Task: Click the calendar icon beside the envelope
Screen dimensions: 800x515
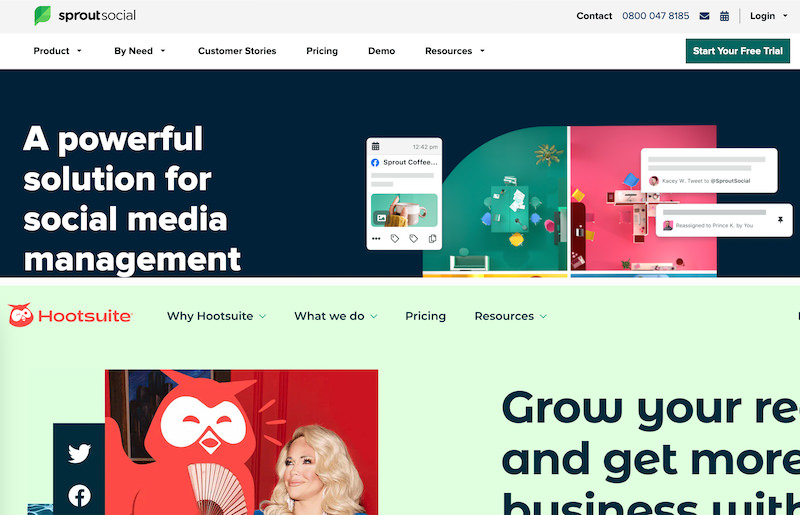Action: [724, 16]
